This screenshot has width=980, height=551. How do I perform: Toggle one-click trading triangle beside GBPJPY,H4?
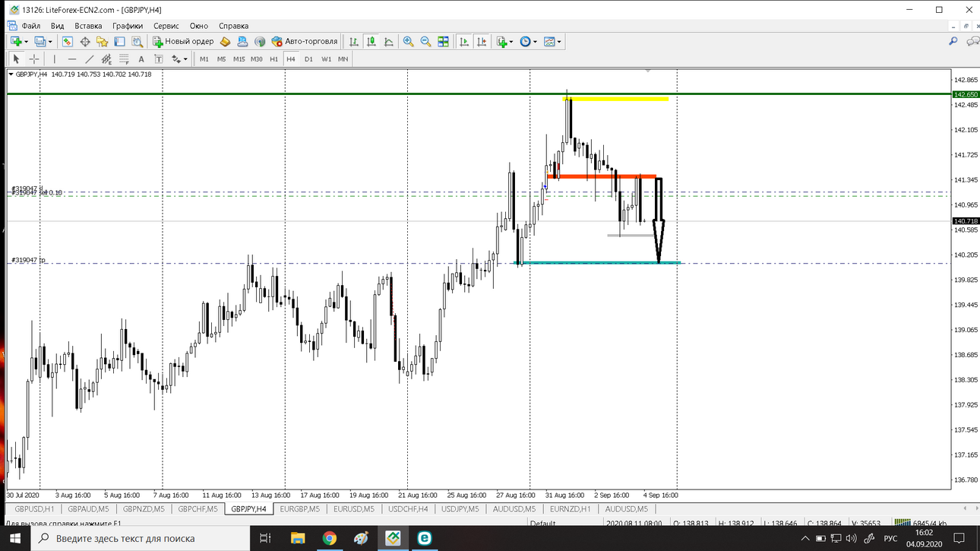(x=11, y=74)
